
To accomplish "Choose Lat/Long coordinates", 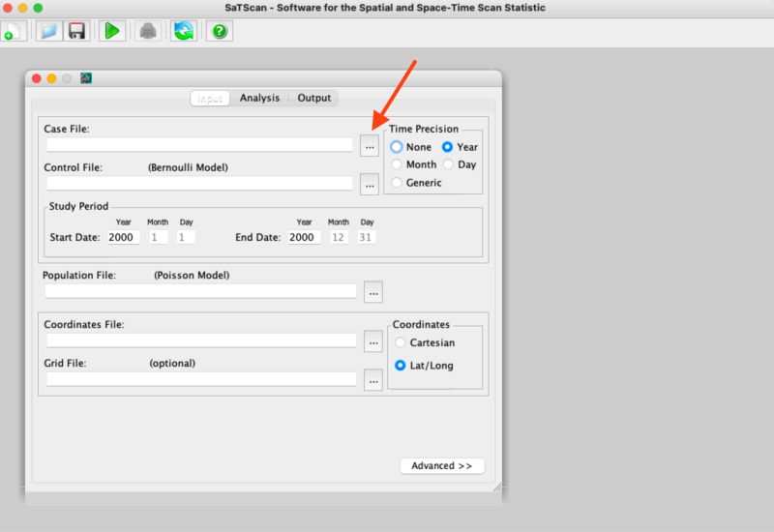I will [x=424, y=366].
